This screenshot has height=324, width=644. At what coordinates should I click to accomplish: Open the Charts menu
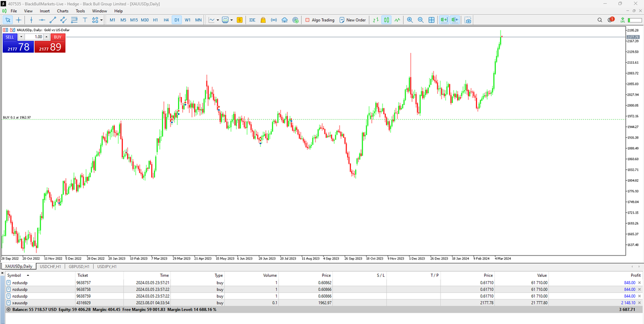tap(63, 11)
